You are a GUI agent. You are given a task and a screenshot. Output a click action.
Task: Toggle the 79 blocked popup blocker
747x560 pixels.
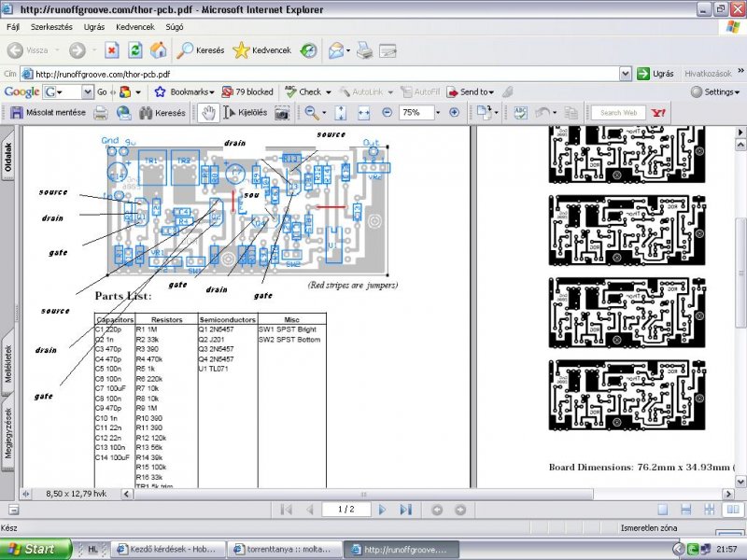(x=247, y=91)
